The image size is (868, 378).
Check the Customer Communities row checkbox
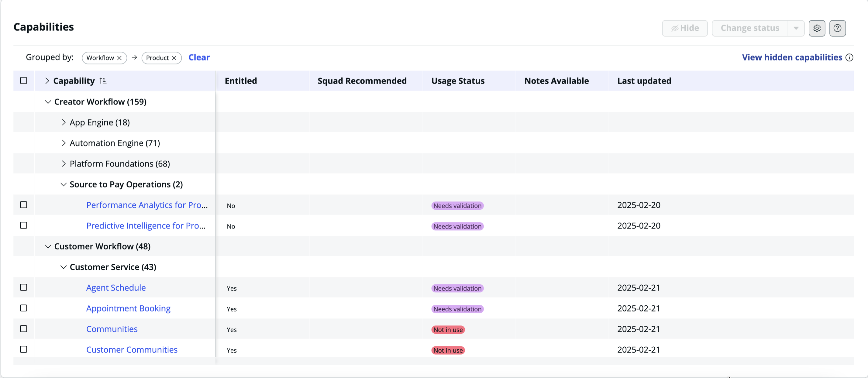coord(24,349)
